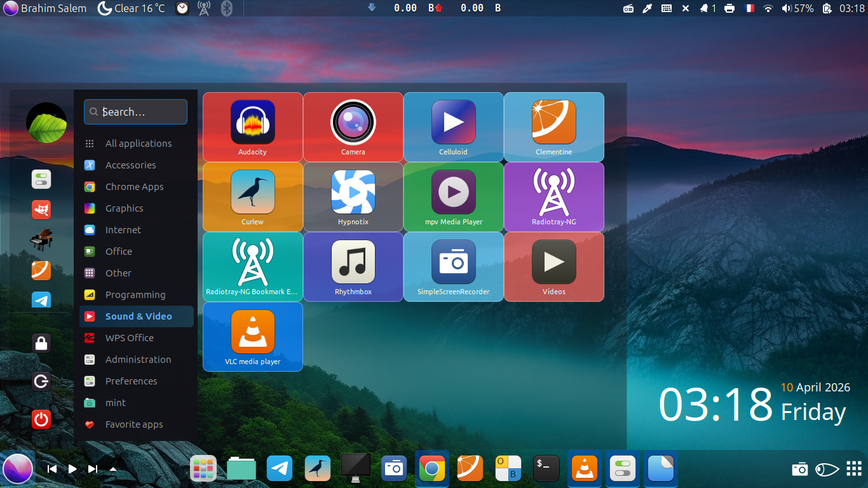Image resolution: width=868 pixels, height=488 pixels.
Task: Skip to the next track in the panel
Action: (x=93, y=469)
